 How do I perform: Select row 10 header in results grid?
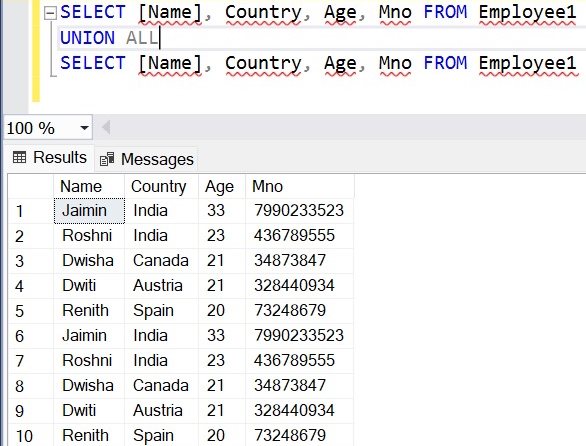click(31, 436)
